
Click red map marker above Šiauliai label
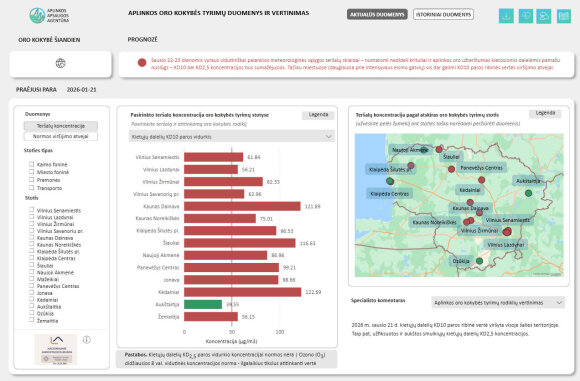point(439,149)
